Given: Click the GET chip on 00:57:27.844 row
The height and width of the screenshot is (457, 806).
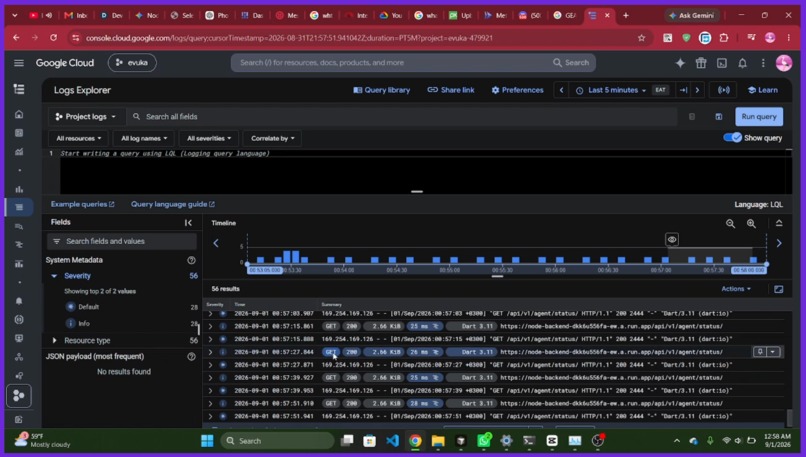Looking at the screenshot, I should pyautogui.click(x=331, y=352).
